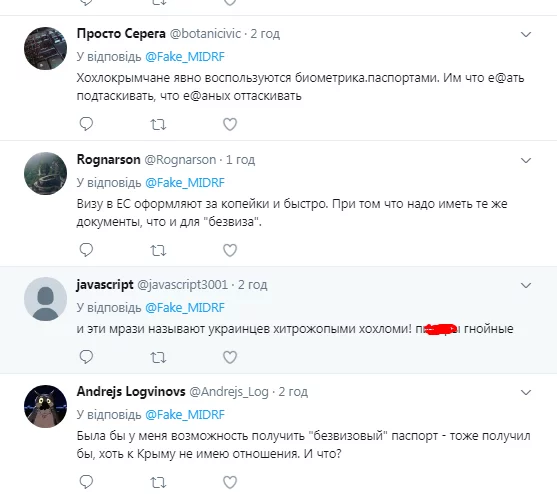Retweet Andrejs Logvinovs' tweet

pos(158,483)
